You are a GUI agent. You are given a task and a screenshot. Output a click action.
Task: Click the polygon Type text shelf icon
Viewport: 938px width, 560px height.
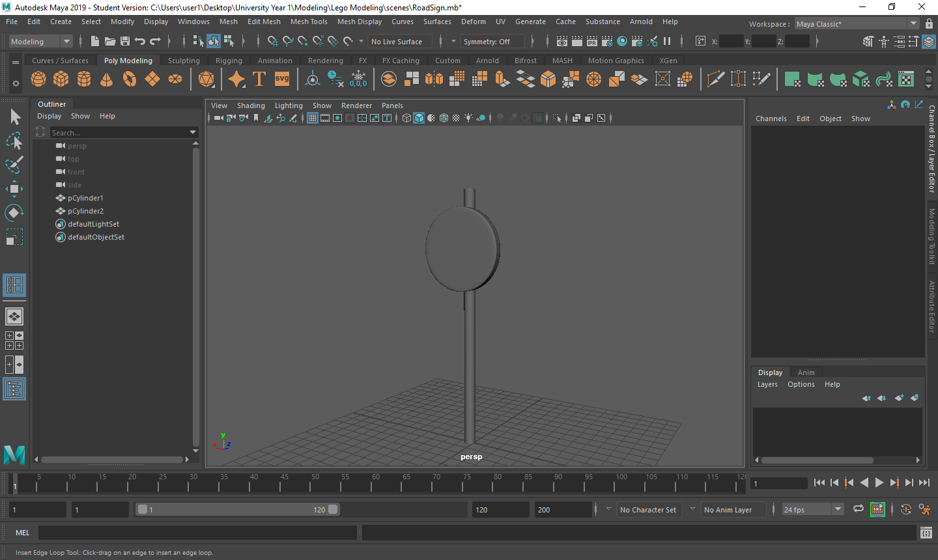tap(259, 79)
